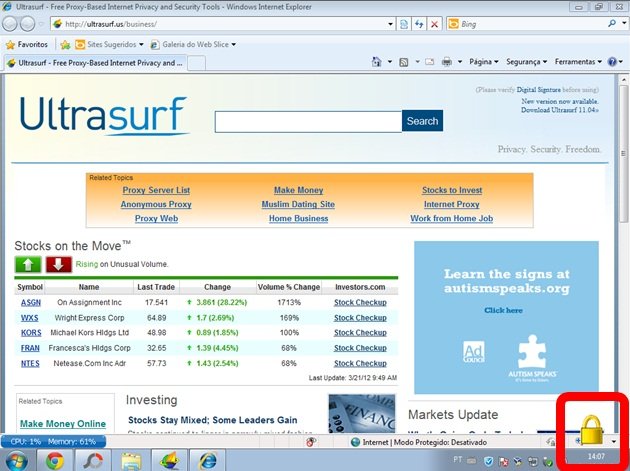
Task: Click the Internet Explorer taskbar icon
Action: [207, 461]
